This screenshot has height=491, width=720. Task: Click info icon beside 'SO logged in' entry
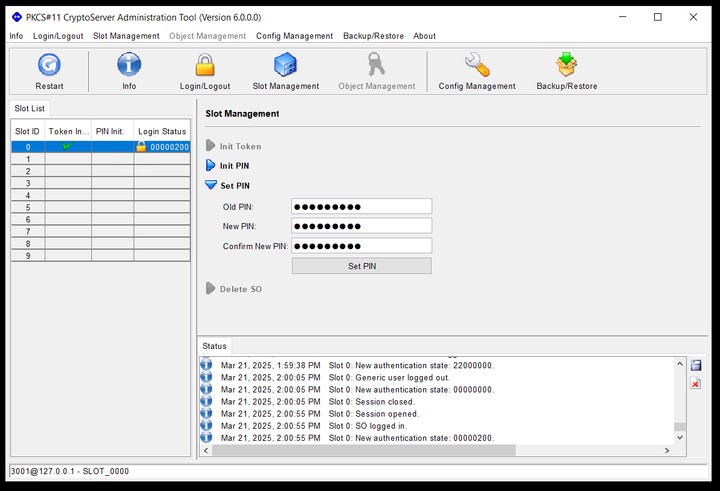point(206,425)
